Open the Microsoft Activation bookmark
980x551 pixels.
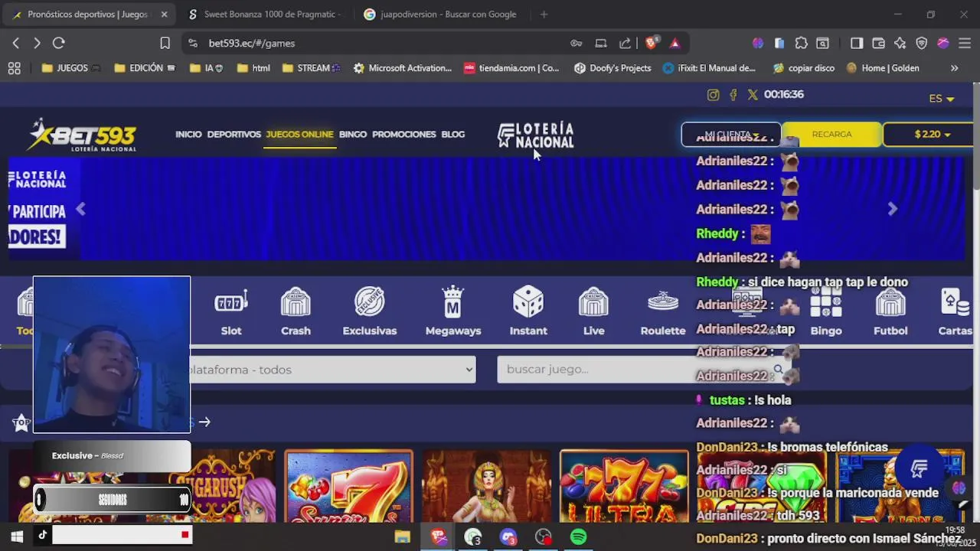click(x=403, y=68)
